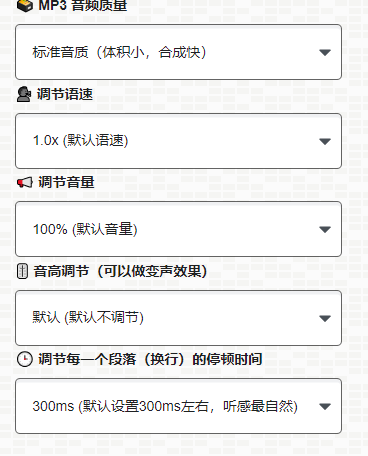This screenshot has height=456, width=368.
Task: Click the 调节每一个段落 (换行) 的停顿时间 heading
Action: (x=150, y=359)
